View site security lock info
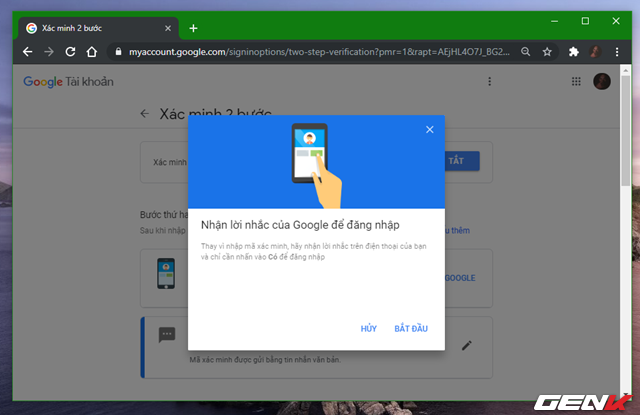This screenshot has width=640, height=415. 118,52
